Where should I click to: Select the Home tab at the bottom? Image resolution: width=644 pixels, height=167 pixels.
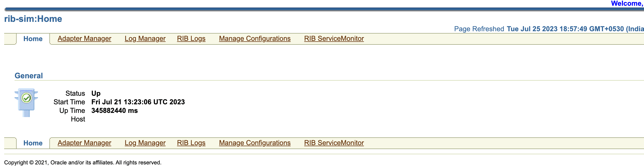point(33,143)
